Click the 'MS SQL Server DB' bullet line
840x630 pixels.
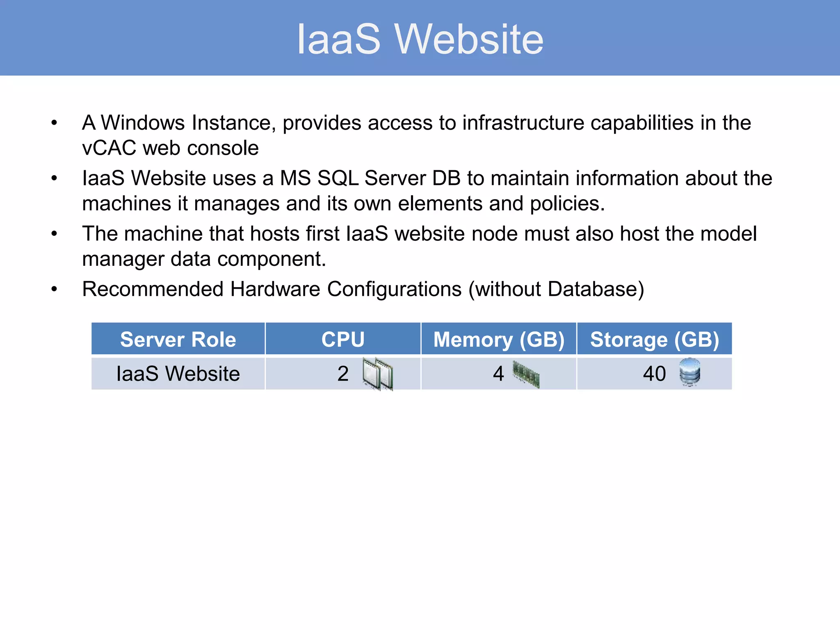pos(427,178)
